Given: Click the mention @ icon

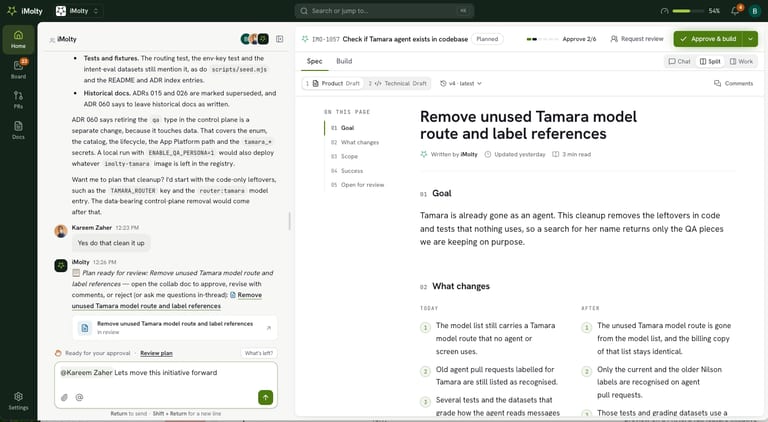Looking at the screenshot, I should click(x=79, y=398).
